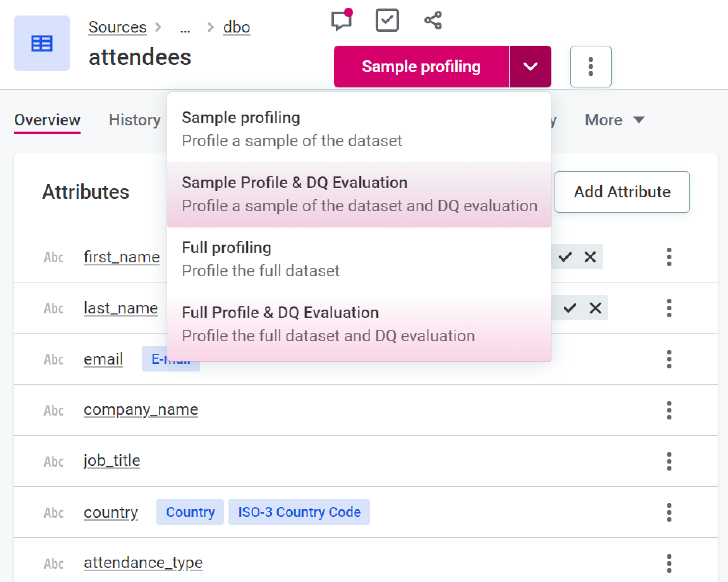Expand the More tabs dropdown
Image resolution: width=728 pixels, height=582 pixels.
[x=615, y=120]
